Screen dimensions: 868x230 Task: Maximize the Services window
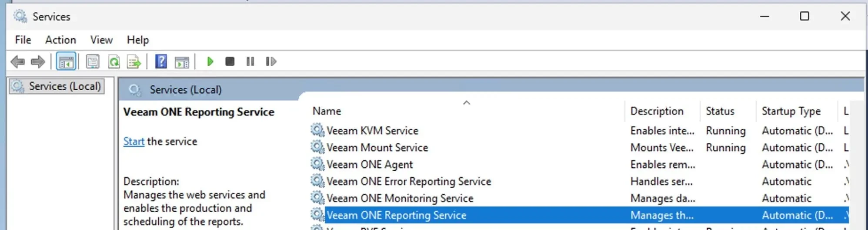coord(805,17)
